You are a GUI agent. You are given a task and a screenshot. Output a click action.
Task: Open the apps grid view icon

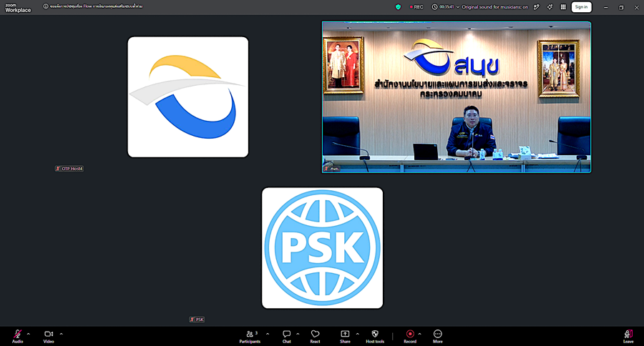point(564,7)
